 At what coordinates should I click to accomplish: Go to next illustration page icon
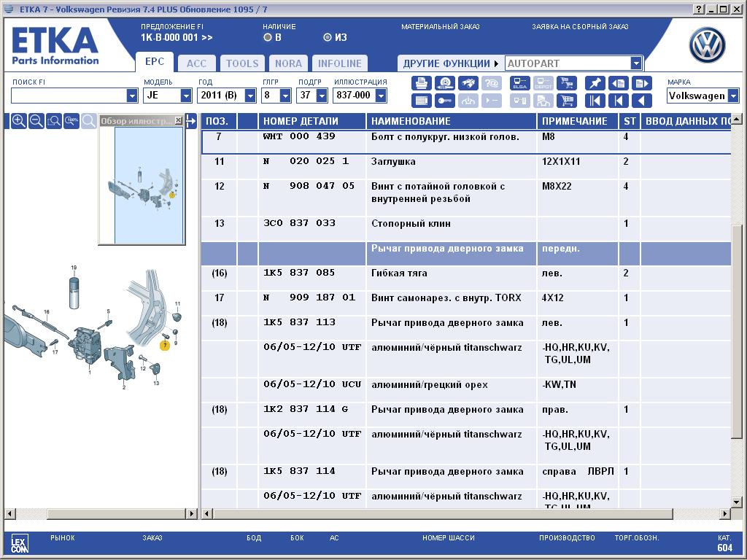click(642, 83)
